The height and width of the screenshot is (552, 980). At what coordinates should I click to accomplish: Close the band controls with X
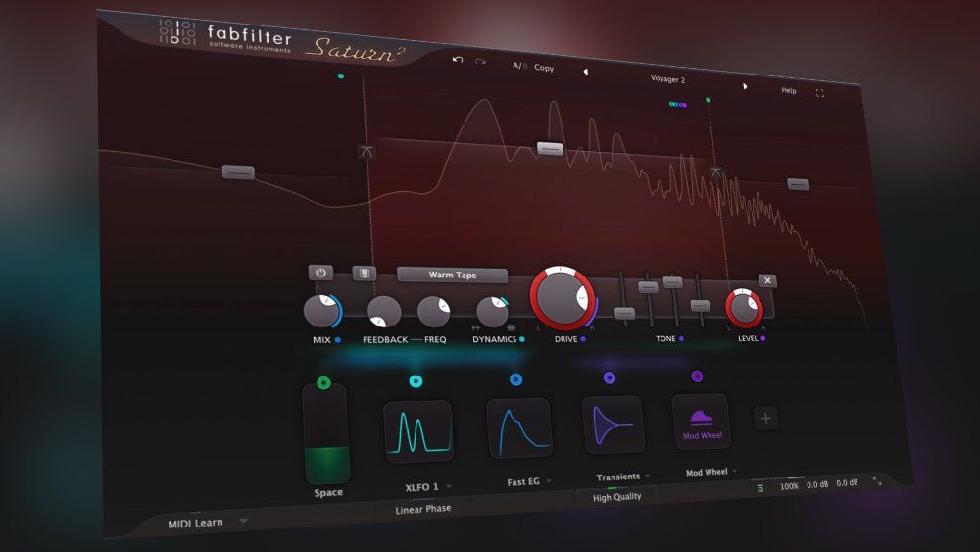[x=767, y=280]
